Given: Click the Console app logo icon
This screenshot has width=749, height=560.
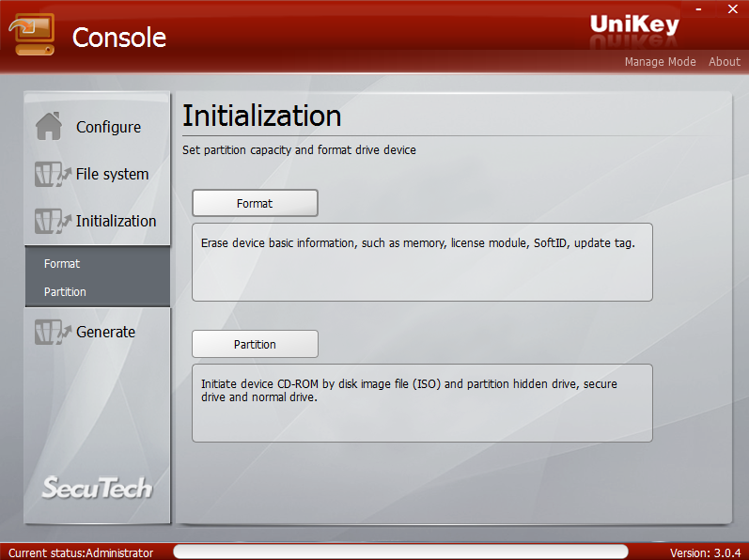Looking at the screenshot, I should click(32, 35).
